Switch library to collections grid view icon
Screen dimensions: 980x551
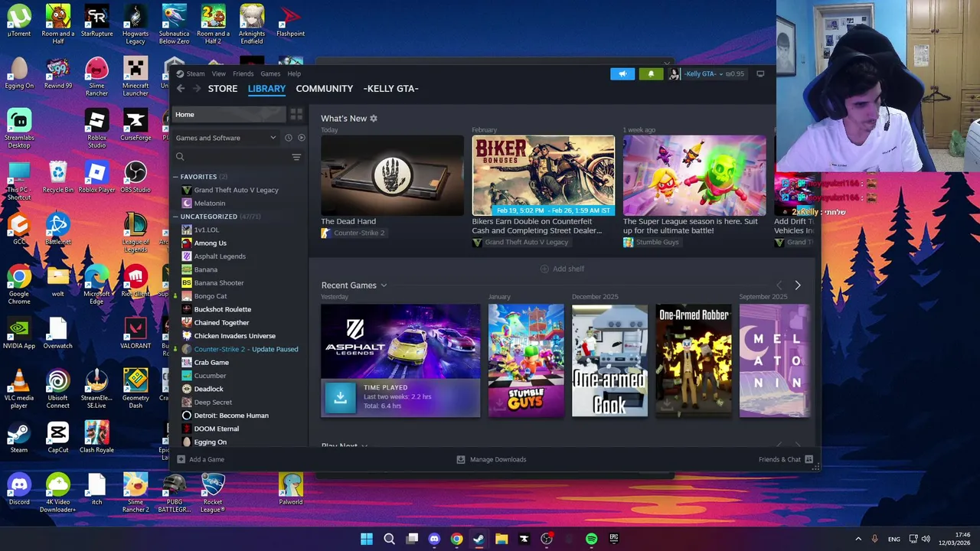[296, 114]
